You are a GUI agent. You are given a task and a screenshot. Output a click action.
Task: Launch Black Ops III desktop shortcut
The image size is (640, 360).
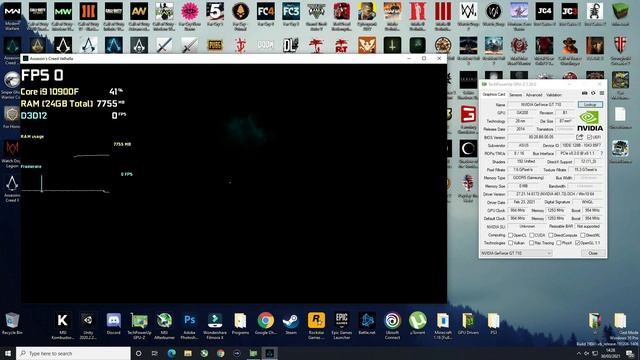pos(88,12)
